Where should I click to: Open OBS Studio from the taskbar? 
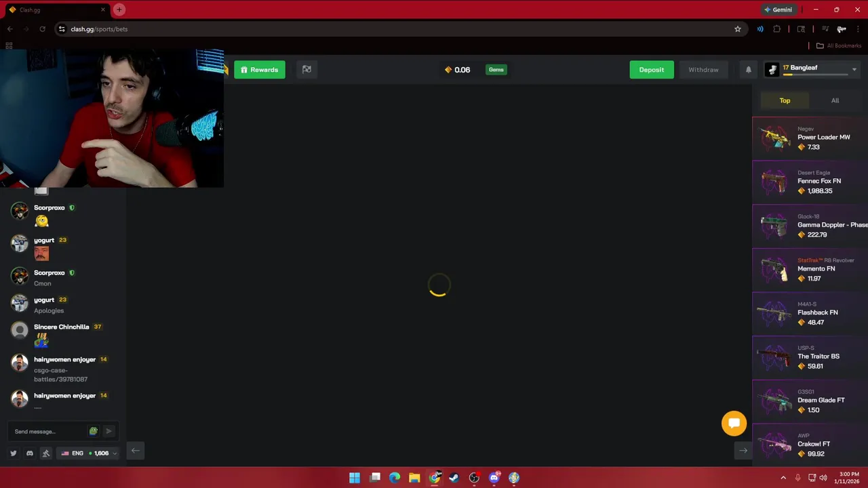(x=474, y=478)
